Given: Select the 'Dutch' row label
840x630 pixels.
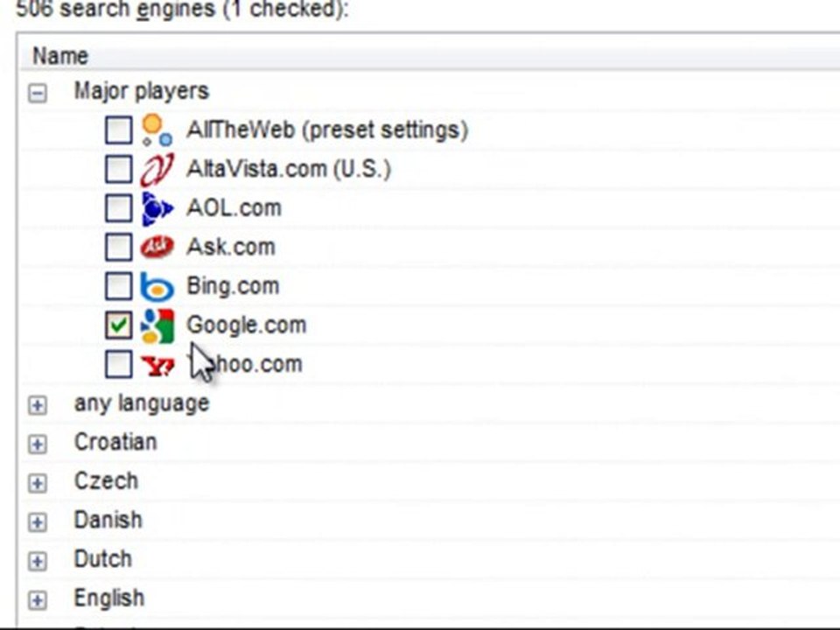Looking at the screenshot, I should tap(103, 559).
